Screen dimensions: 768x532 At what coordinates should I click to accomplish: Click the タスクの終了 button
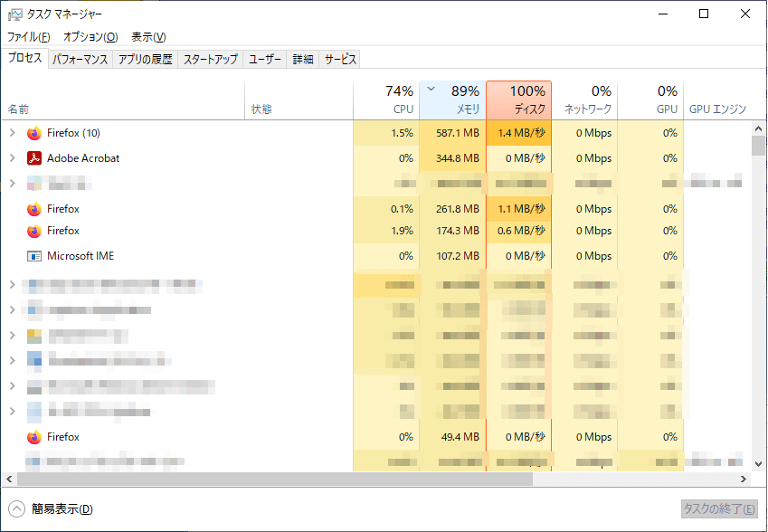coord(719,508)
